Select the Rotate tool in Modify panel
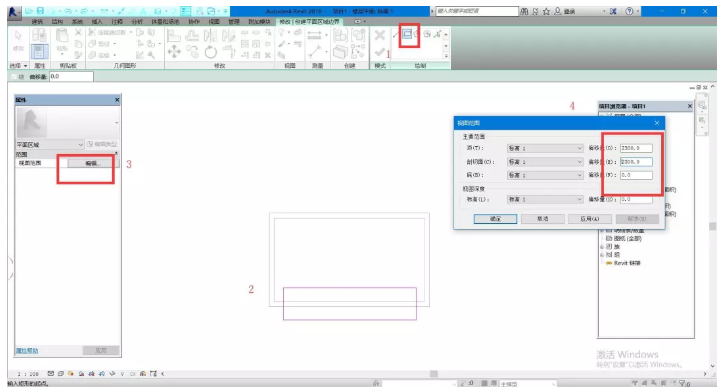726x392 pixels. [211, 52]
